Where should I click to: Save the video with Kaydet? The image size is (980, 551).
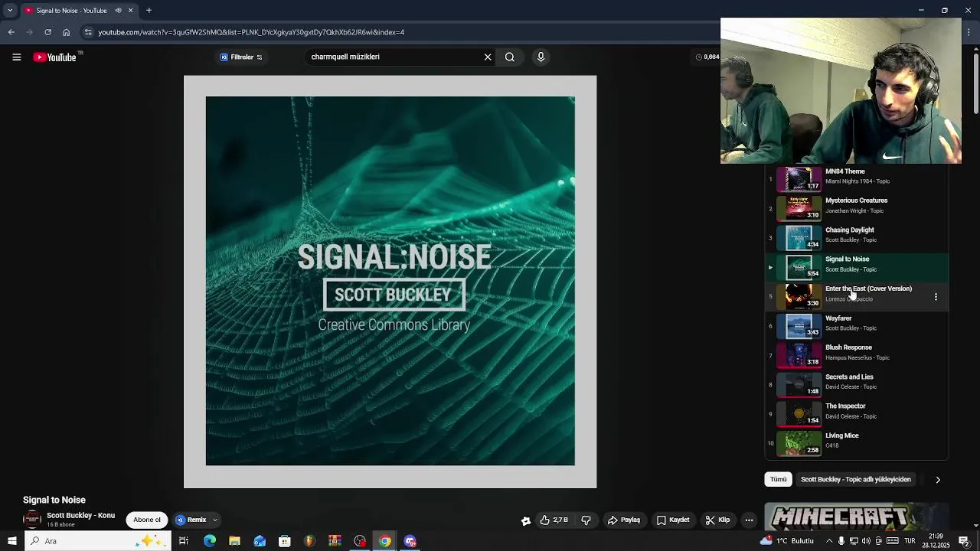673,520
